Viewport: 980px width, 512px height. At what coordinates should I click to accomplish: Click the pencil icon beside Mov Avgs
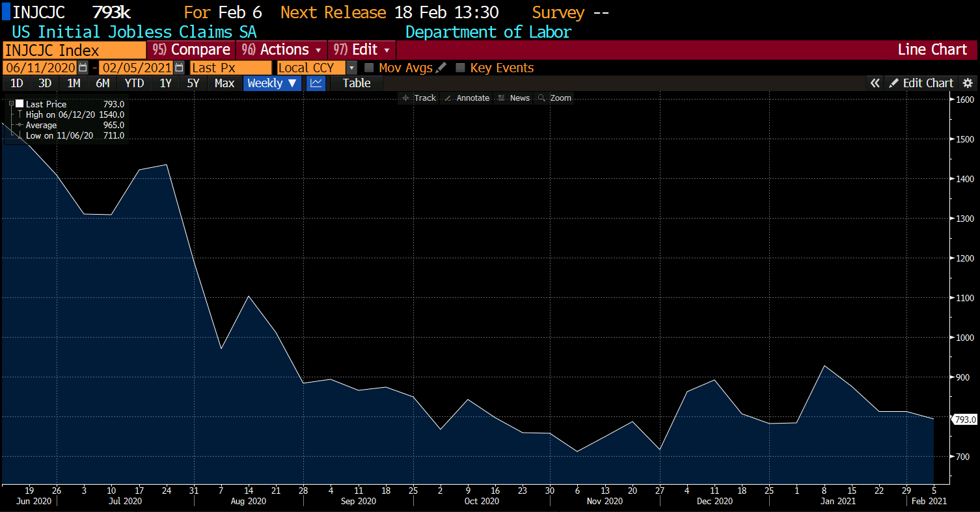point(441,68)
